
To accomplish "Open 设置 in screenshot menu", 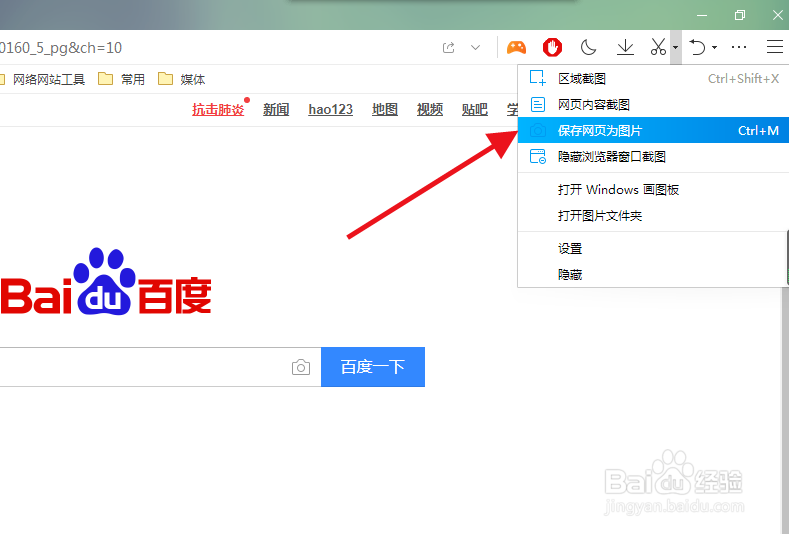I will (x=653, y=249).
